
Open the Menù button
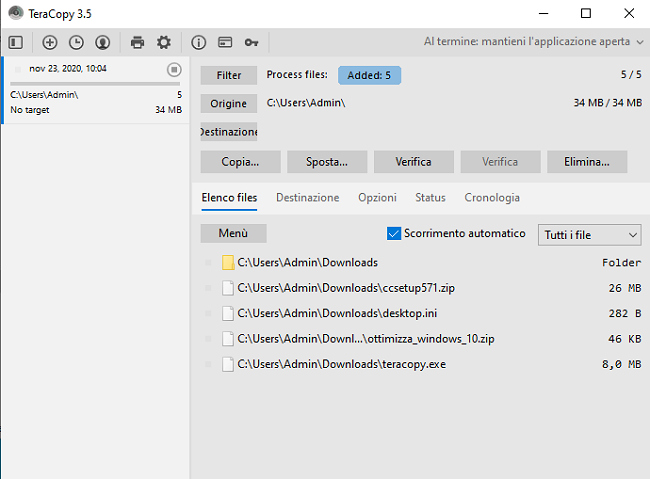[x=233, y=233]
